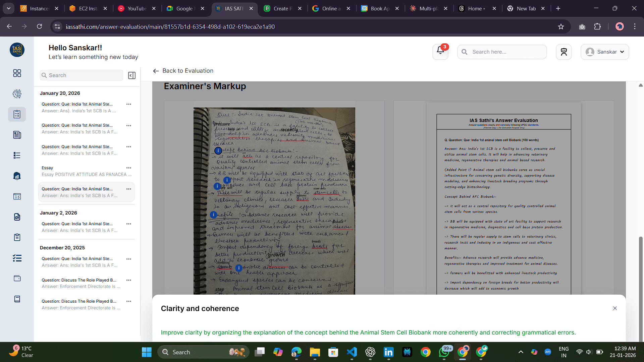
Task: Click the chatbot assistant icon in header
Action: 563,52
